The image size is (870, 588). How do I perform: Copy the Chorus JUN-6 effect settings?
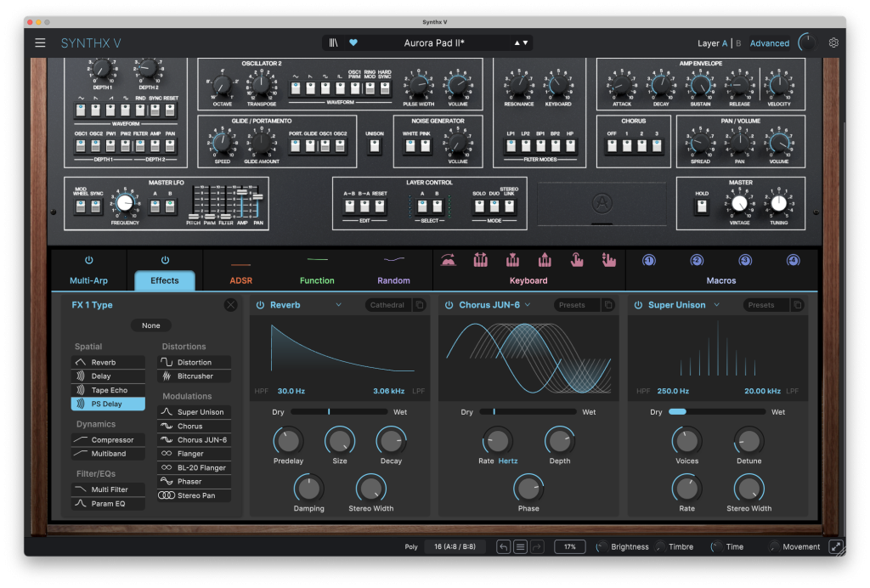[x=608, y=304]
